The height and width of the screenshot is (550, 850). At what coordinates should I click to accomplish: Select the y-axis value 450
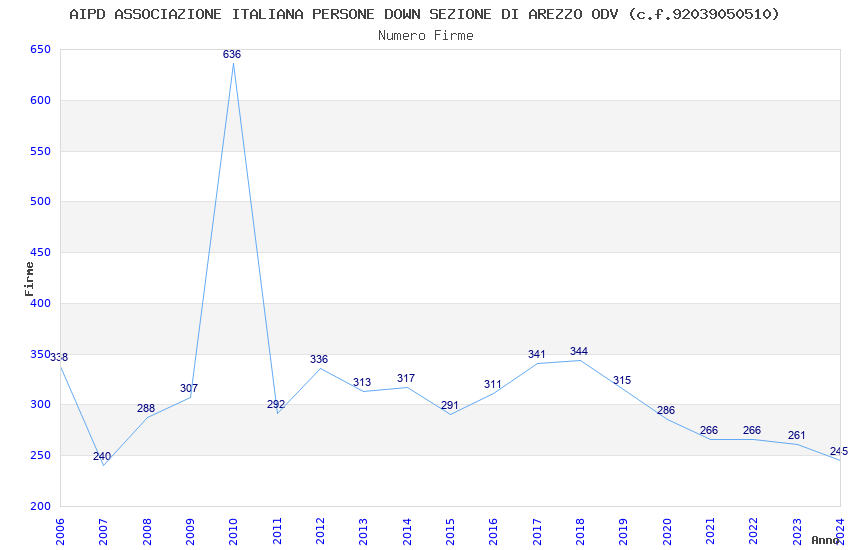(40, 252)
